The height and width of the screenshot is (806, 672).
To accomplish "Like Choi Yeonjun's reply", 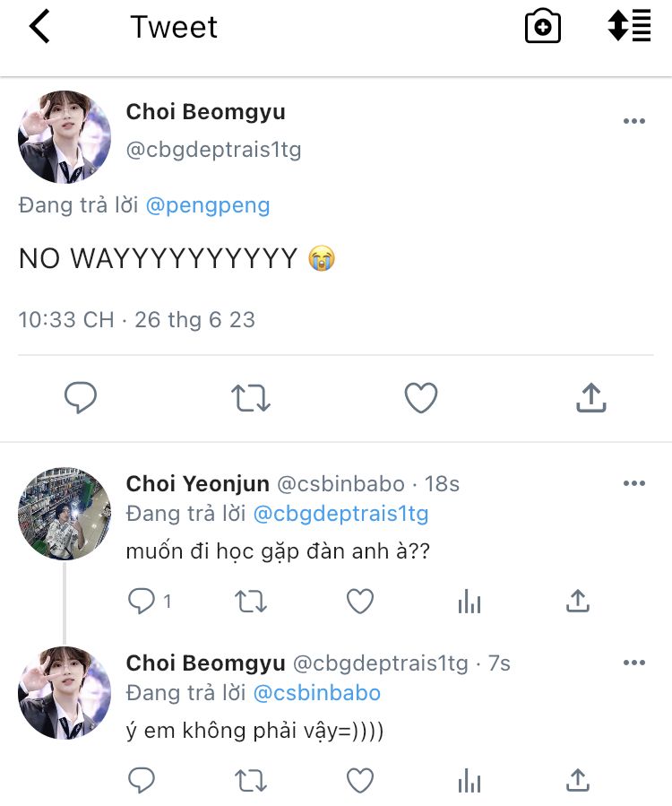I will (360, 602).
